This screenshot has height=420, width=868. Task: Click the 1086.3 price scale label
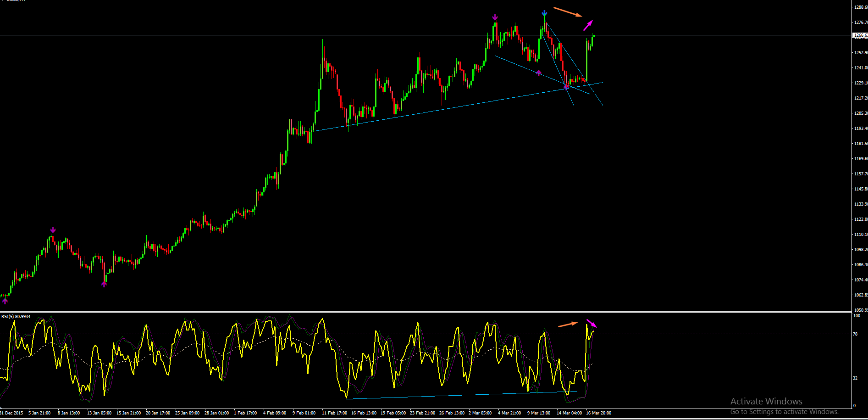861,265
